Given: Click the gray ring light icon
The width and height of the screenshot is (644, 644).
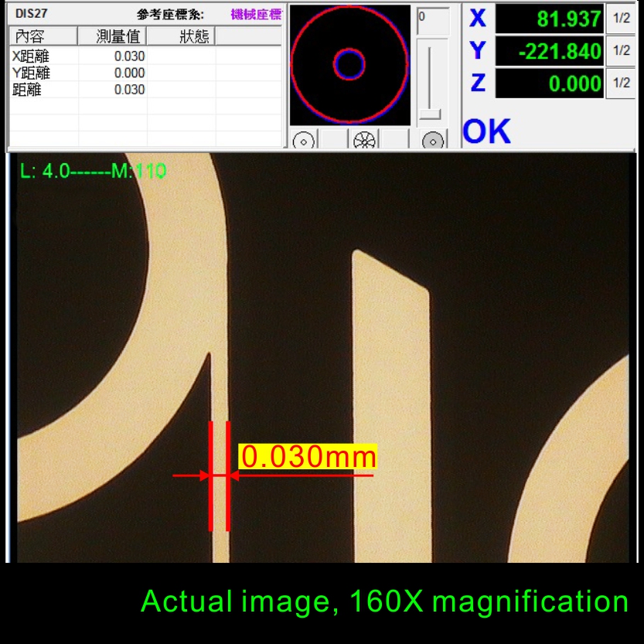Looking at the screenshot, I should click(434, 141).
